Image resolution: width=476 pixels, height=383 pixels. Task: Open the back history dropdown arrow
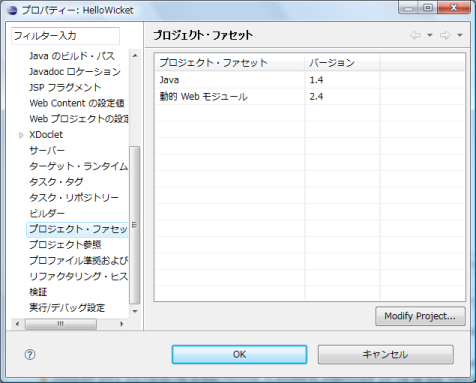[x=430, y=35]
